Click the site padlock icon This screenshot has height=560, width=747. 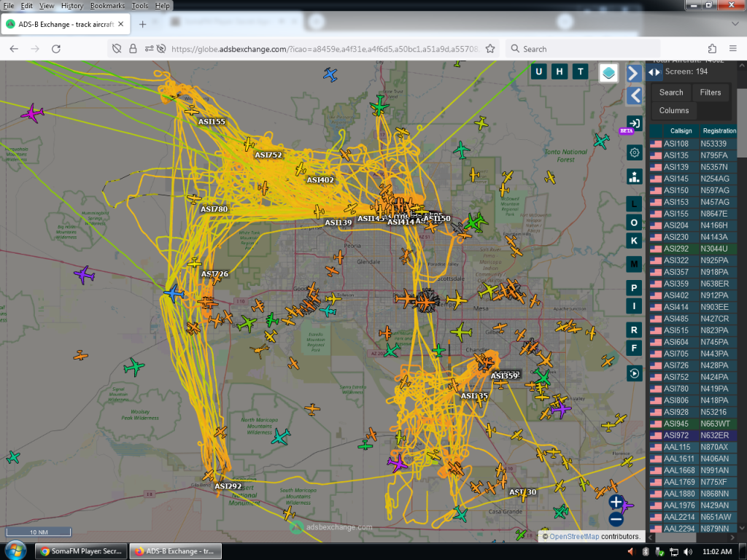(133, 49)
